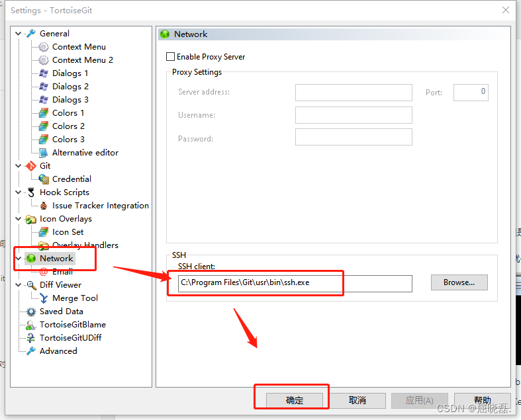Select TortoiseGitBlame in tree
The height and width of the screenshot is (420, 521).
[73, 325]
